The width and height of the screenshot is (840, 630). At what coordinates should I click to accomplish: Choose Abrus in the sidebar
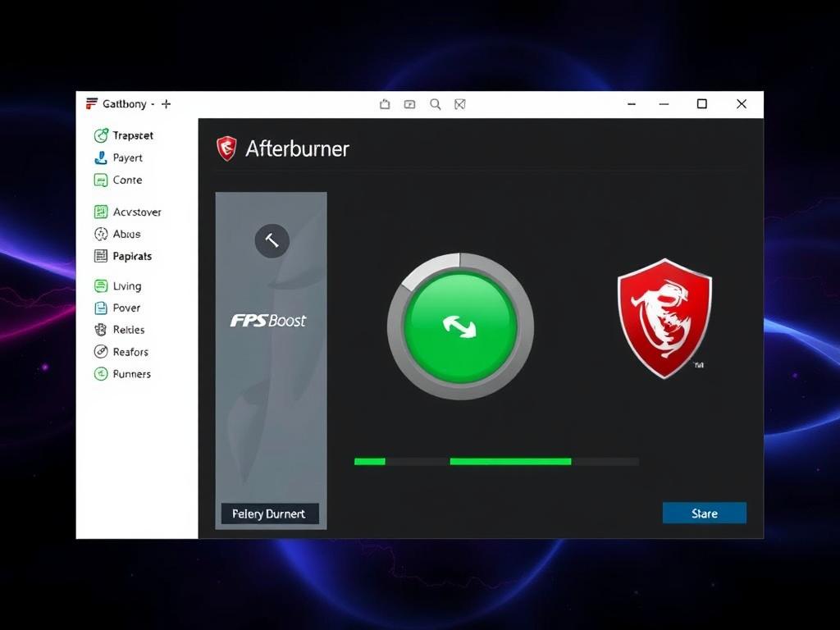pos(126,234)
